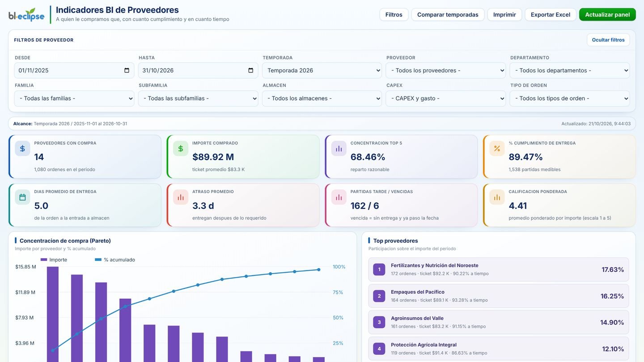
Task: Click the Hasta date field 31/10/2026
Action: (198, 71)
